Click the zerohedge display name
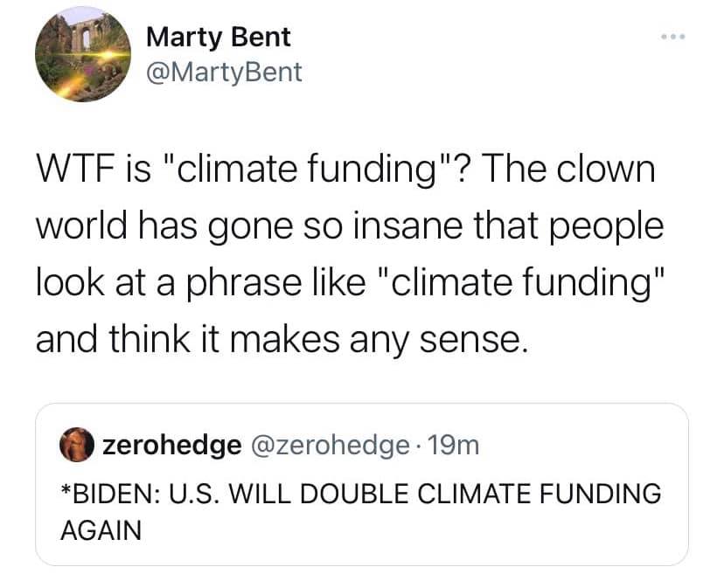Image resolution: width=724 pixels, height=588 pixels. (171, 446)
